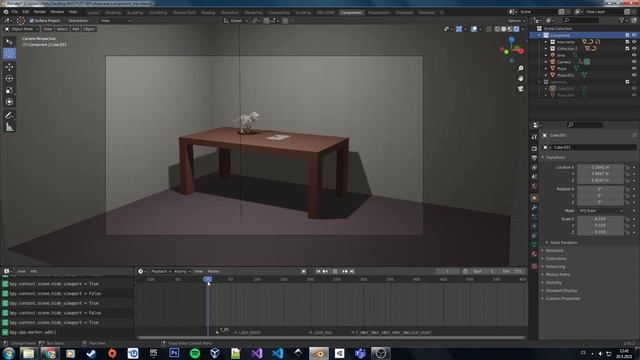Image resolution: width=640 pixels, height=360 pixels.
Task: Toggle the Surface Project checkbox
Action: (31, 20)
